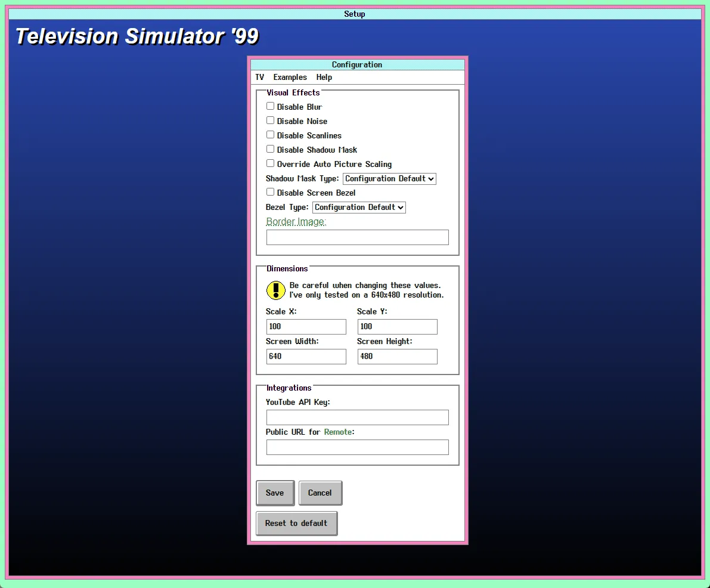Screen dimensions: 710x588
Task: Toggle the Disable Scanlines checkbox
Action: [270, 135]
